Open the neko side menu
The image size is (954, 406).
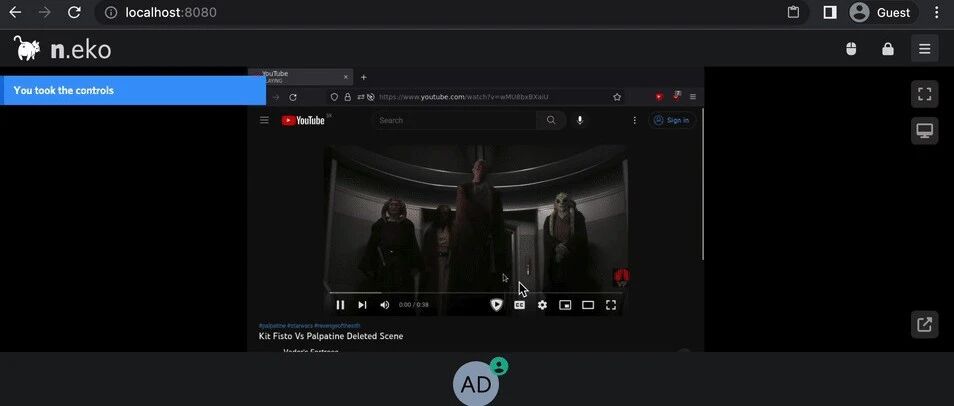(924, 49)
